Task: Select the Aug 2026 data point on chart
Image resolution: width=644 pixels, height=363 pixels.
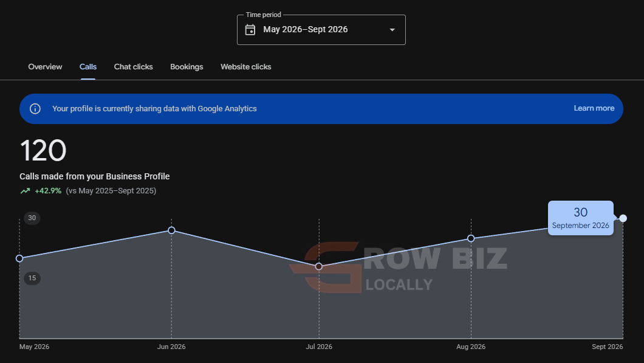Action: [x=471, y=238]
